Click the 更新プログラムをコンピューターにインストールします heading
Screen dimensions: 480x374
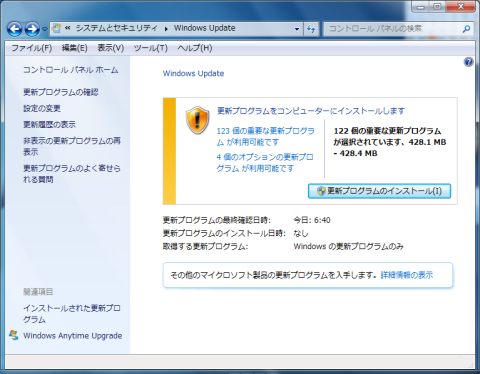(x=311, y=111)
